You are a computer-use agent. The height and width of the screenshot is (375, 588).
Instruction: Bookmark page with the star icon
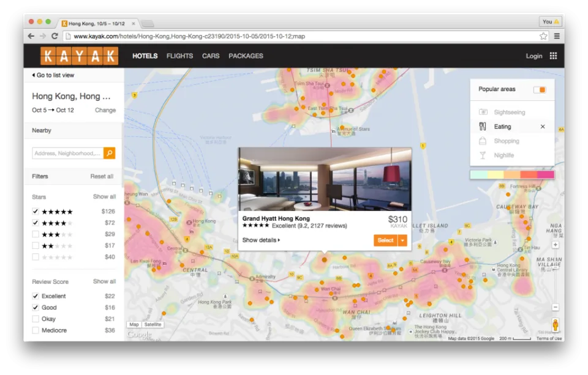[543, 36]
